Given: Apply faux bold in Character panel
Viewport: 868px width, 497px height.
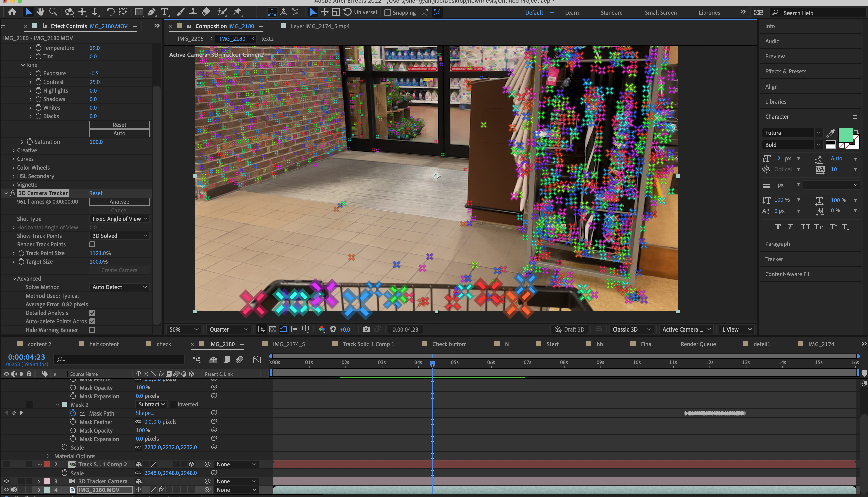Looking at the screenshot, I should [778, 227].
